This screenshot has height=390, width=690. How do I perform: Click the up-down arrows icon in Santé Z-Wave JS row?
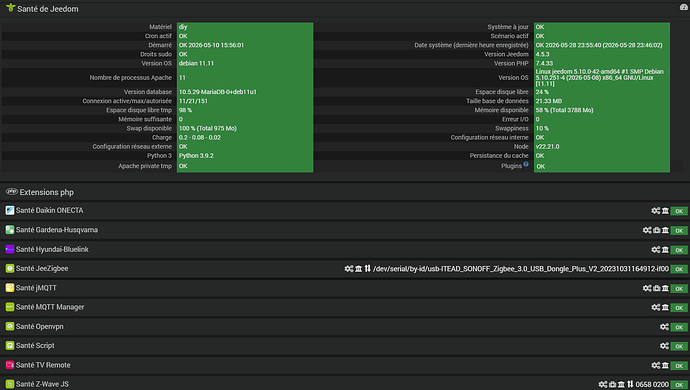[630, 384]
